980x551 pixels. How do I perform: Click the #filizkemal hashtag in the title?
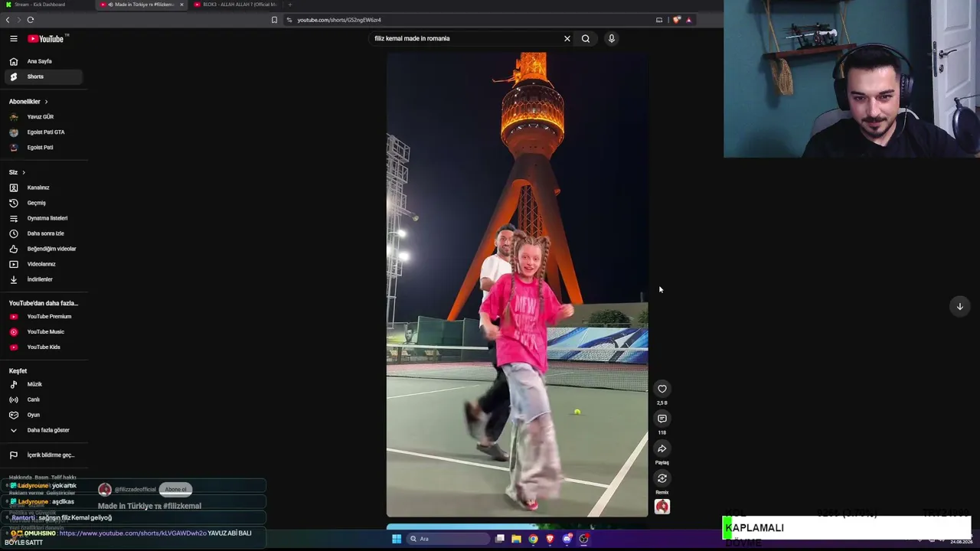pos(182,506)
